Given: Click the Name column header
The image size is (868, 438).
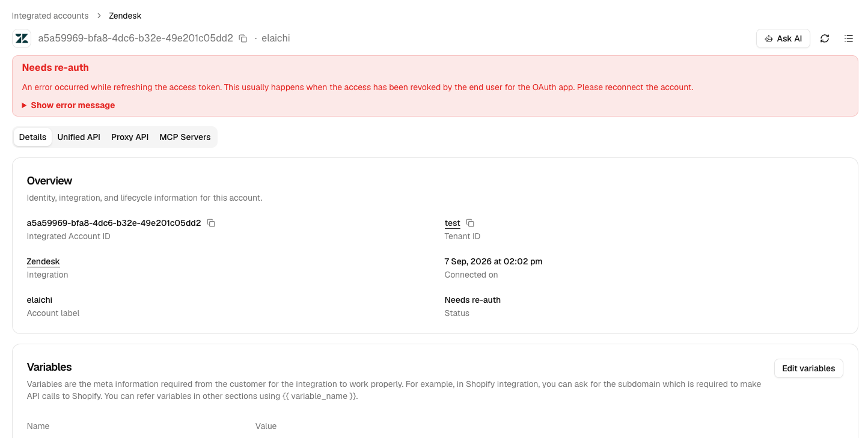Looking at the screenshot, I should 38,426.
